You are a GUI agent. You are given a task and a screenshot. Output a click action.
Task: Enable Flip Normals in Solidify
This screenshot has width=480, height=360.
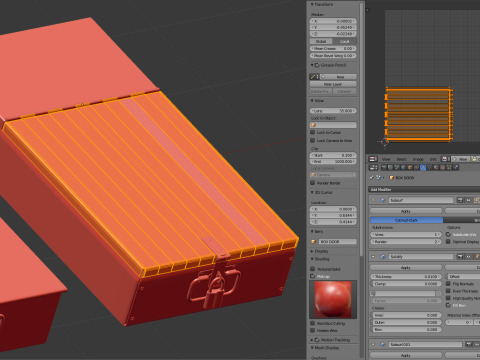(448, 284)
